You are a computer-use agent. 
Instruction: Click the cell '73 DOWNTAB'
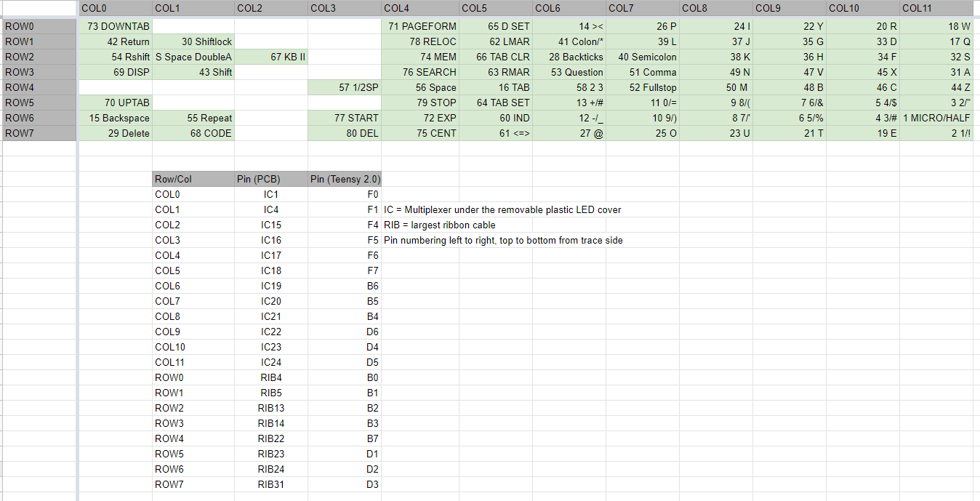coord(115,26)
